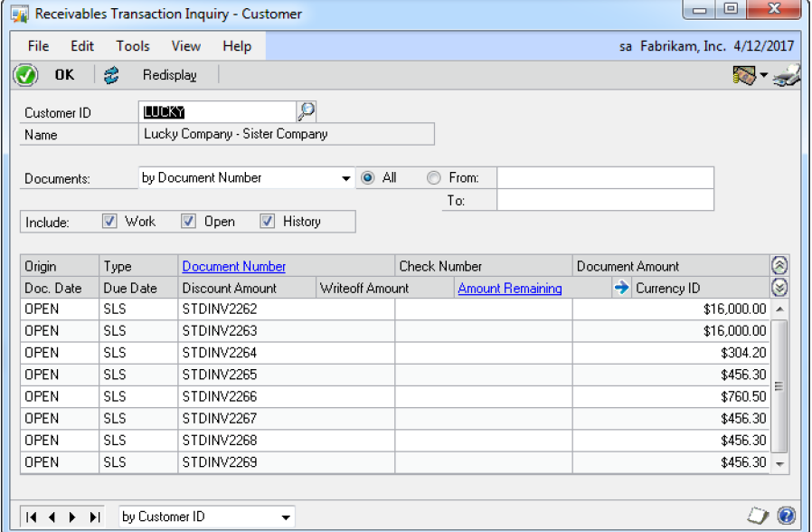Open the 'by Customer ID' sort dropdown

point(286,518)
